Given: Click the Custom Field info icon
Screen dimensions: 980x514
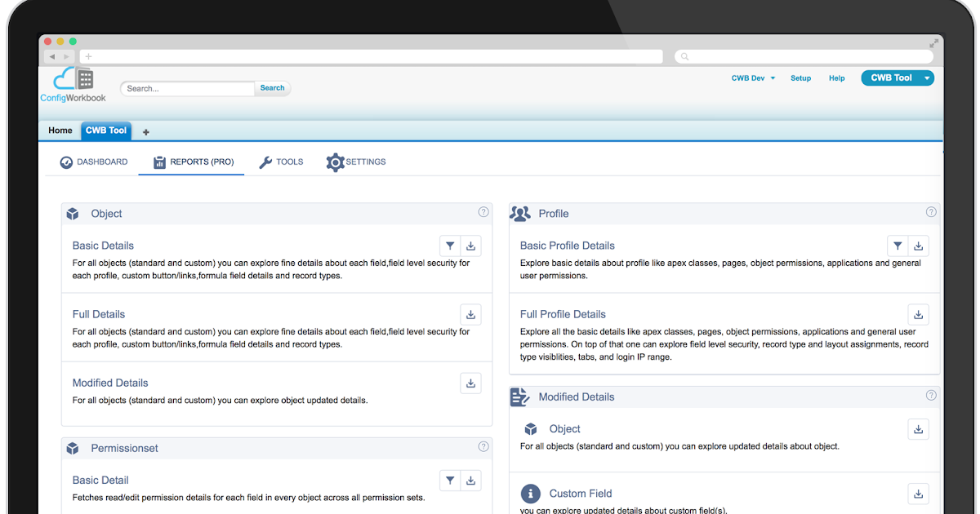Looking at the screenshot, I should pos(531,494).
